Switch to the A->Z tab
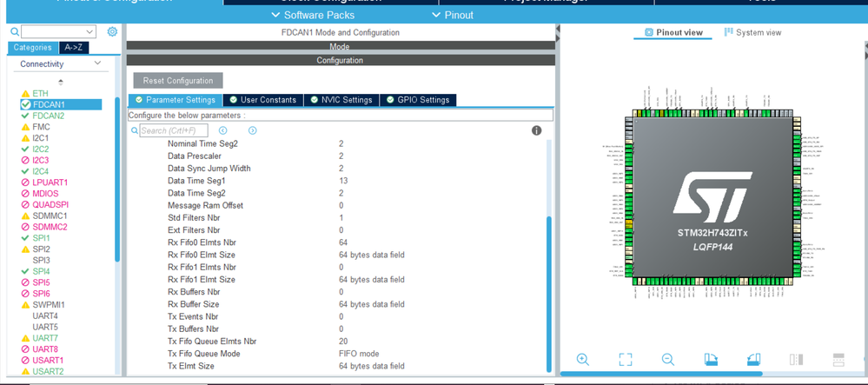 (x=74, y=48)
